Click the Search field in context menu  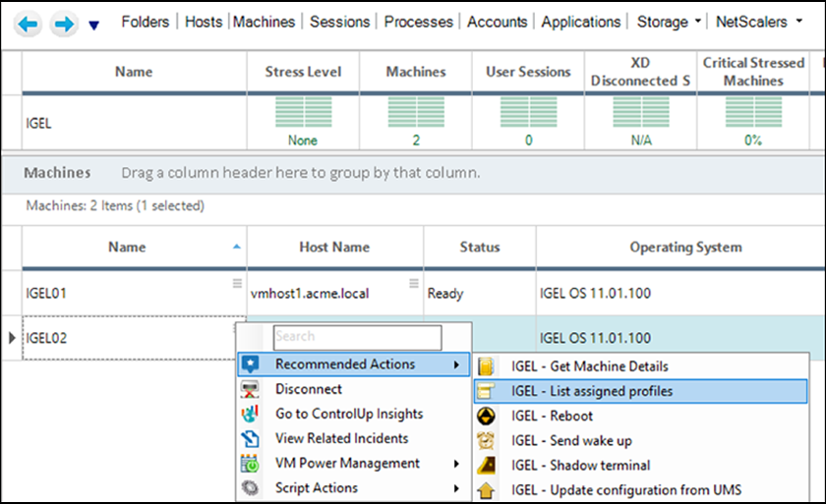(358, 337)
